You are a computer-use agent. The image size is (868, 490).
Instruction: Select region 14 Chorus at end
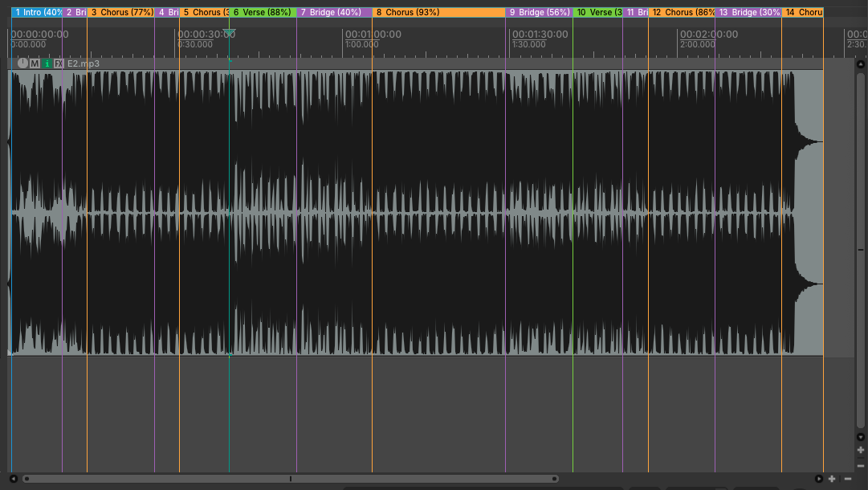pyautogui.click(x=803, y=12)
